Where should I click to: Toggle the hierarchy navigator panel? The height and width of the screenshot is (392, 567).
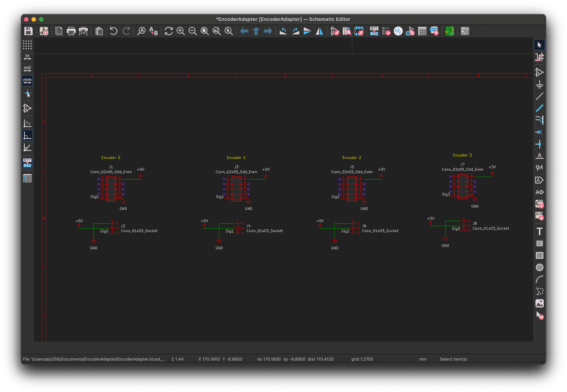[x=27, y=178]
